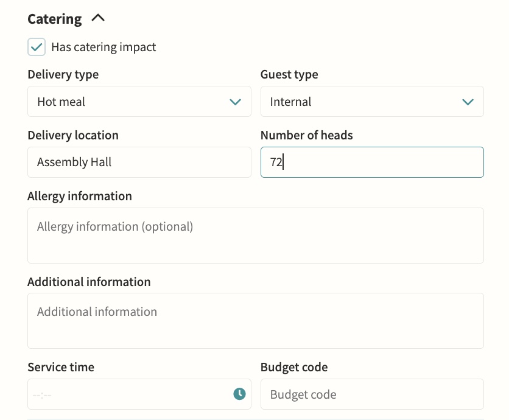Image resolution: width=509 pixels, height=420 pixels.
Task: Click the Additional information label
Action: coord(89,282)
